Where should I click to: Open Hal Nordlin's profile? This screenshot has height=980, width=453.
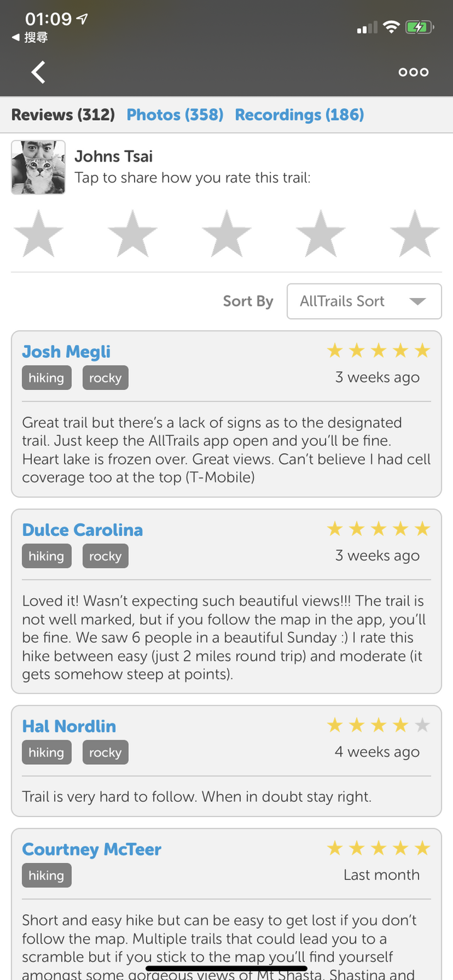coord(69,726)
